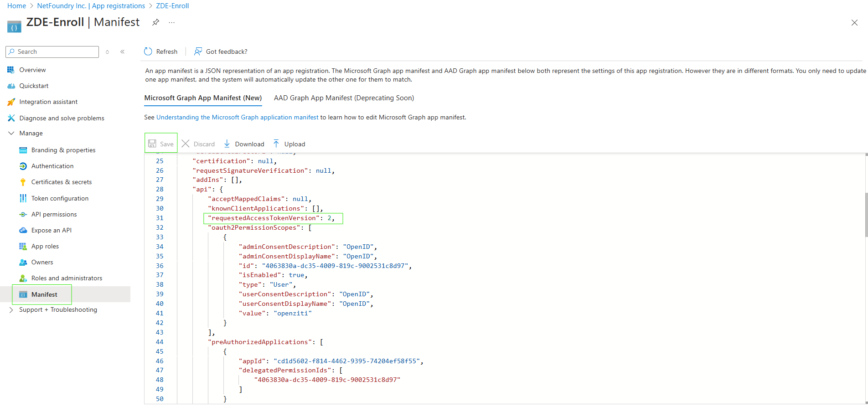Screen dimensions: 868x407
Task: Click the API permissions icon
Action: pyautogui.click(x=23, y=214)
